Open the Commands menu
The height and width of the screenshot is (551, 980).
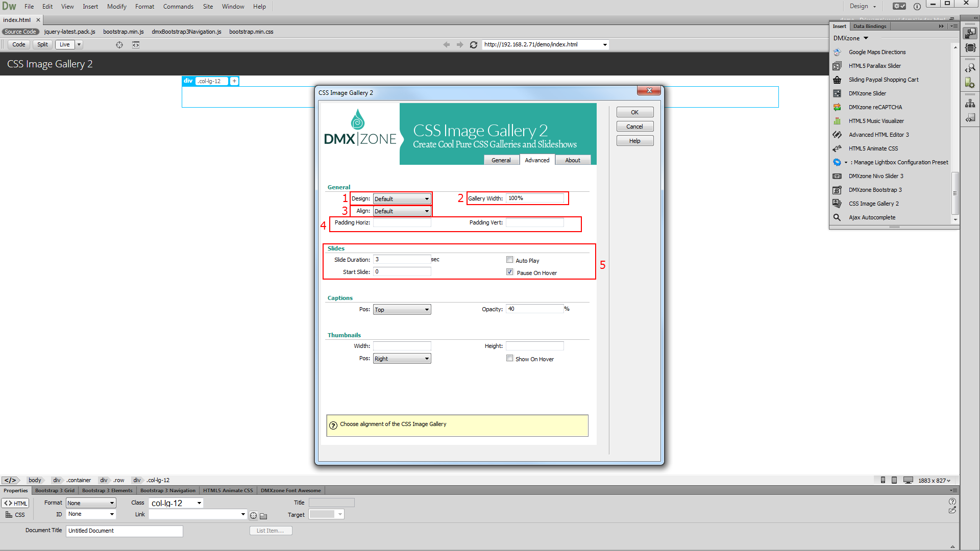[x=178, y=7]
